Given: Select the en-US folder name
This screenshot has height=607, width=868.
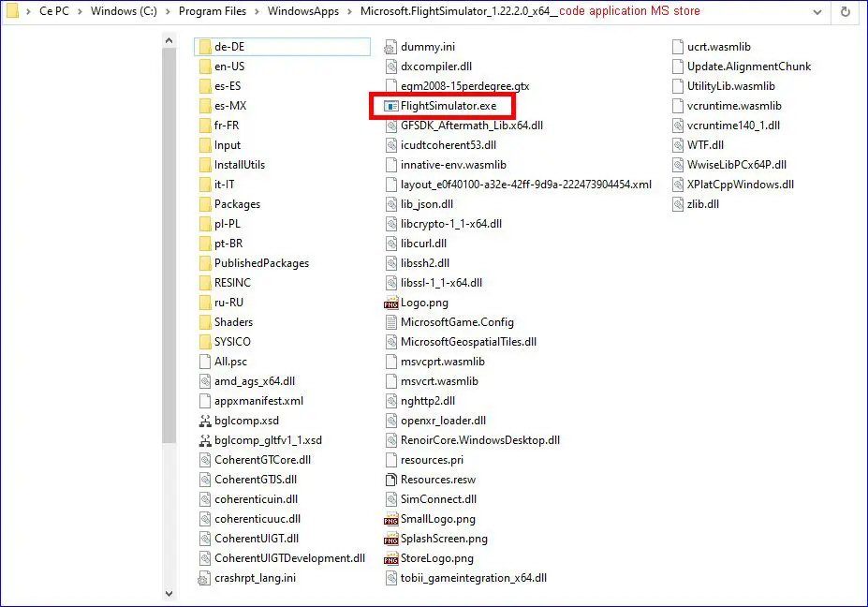Looking at the screenshot, I should click(229, 67).
